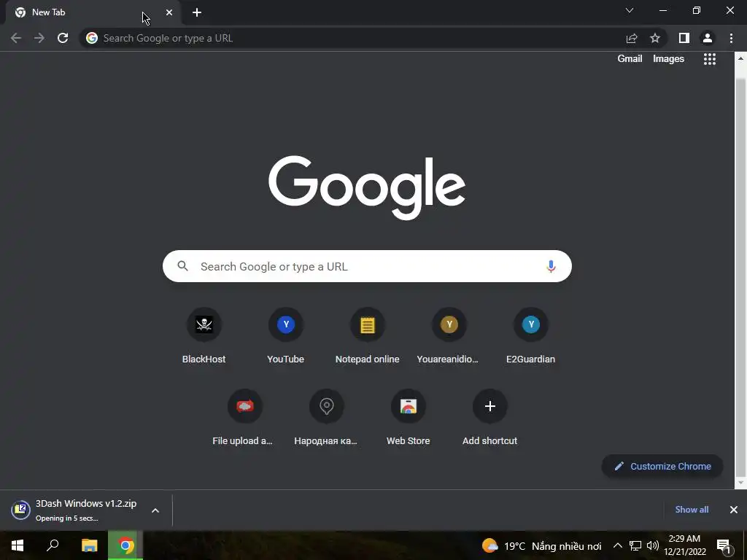The image size is (747, 560).
Task: Share this page via the share icon
Action: (632, 38)
